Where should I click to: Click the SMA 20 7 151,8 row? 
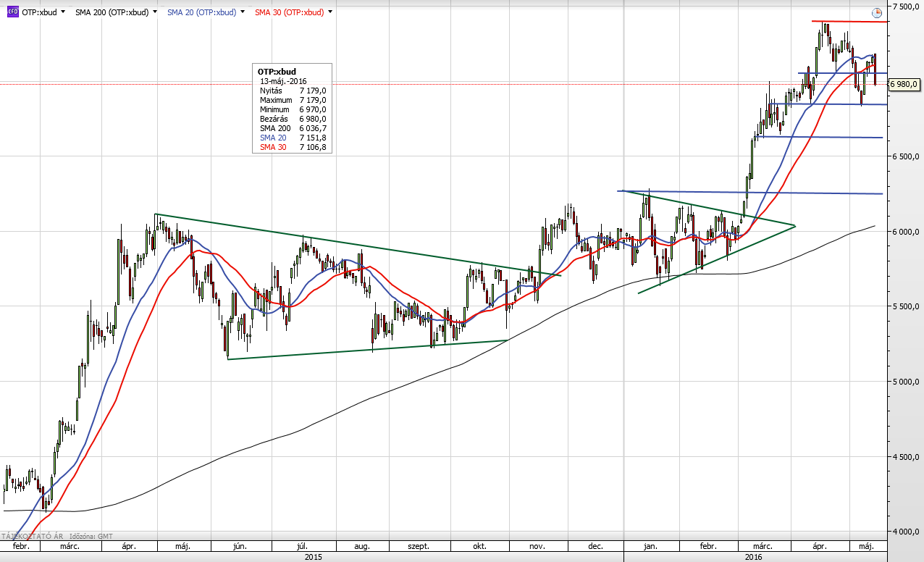point(293,138)
